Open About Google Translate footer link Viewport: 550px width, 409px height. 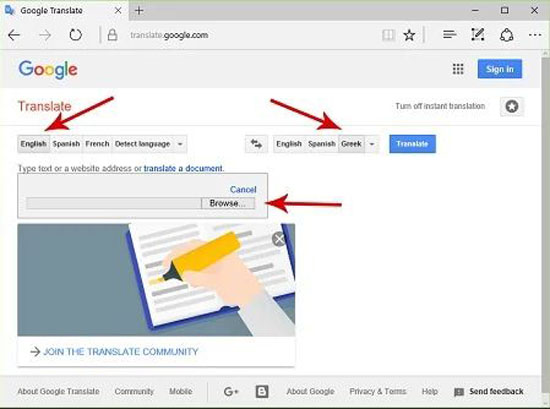tap(58, 391)
